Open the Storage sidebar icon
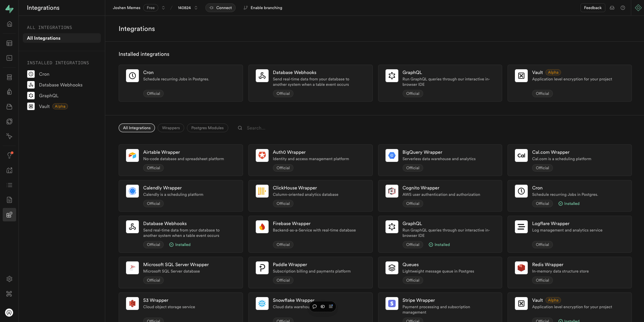The height and width of the screenshot is (322, 644). coord(9,107)
